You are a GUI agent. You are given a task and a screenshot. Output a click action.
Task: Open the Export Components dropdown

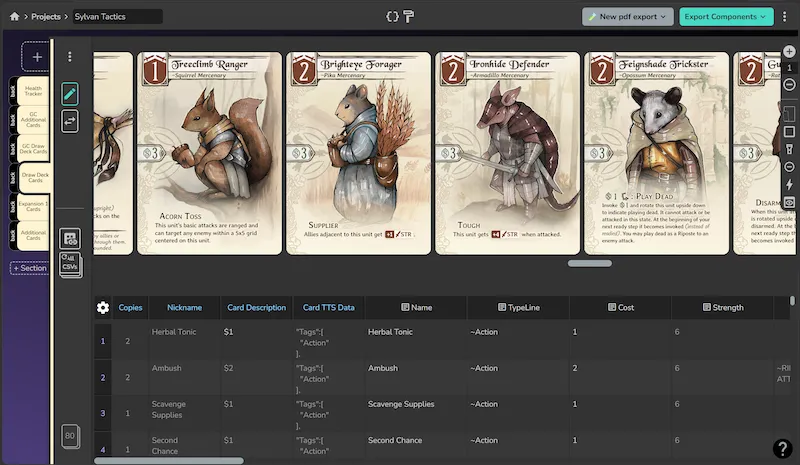tap(726, 16)
